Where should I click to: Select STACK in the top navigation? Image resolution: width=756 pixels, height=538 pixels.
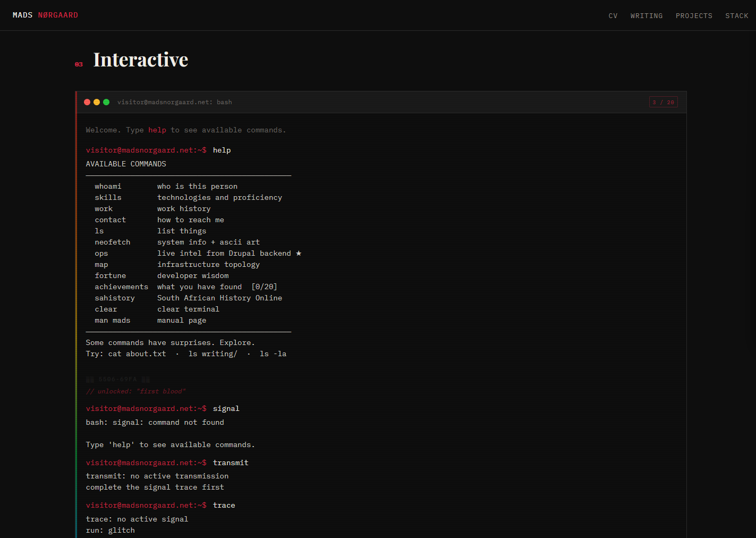(x=736, y=16)
